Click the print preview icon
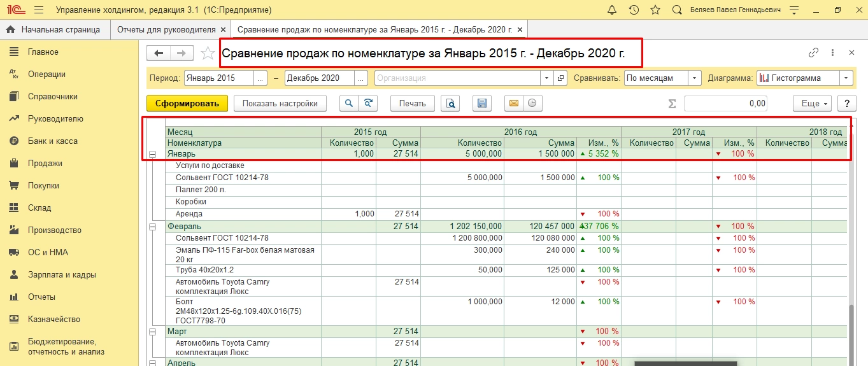Viewport: 868px width, 366px height. click(x=451, y=103)
